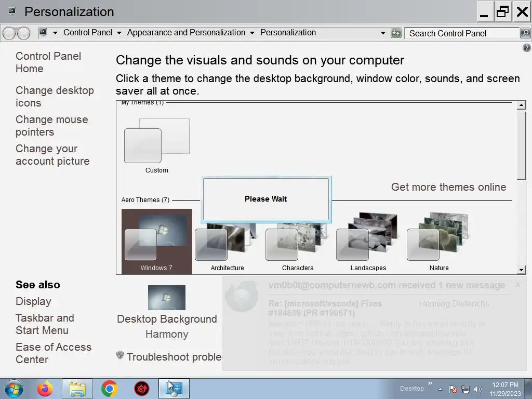Open Change desktop icons link
The image size is (532, 399).
55,96
